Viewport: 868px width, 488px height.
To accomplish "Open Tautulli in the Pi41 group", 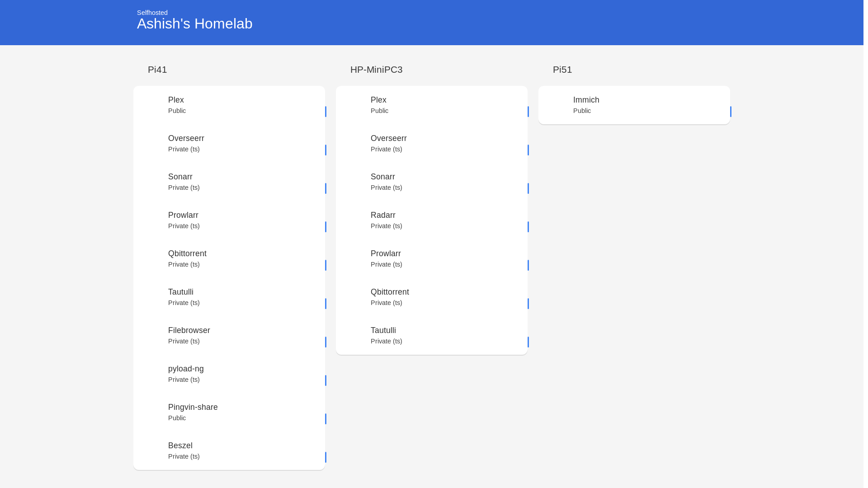I will (229, 297).
